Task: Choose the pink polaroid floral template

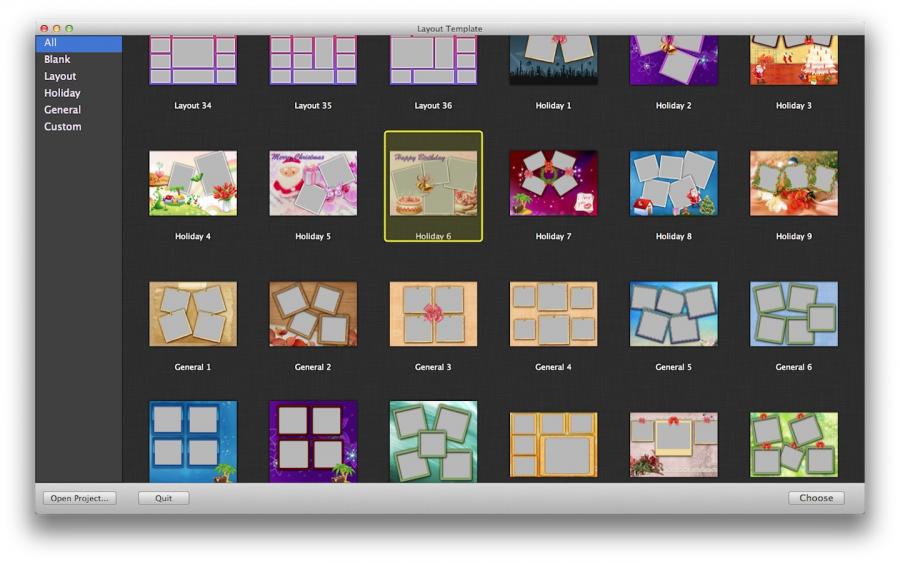Action: tap(674, 445)
